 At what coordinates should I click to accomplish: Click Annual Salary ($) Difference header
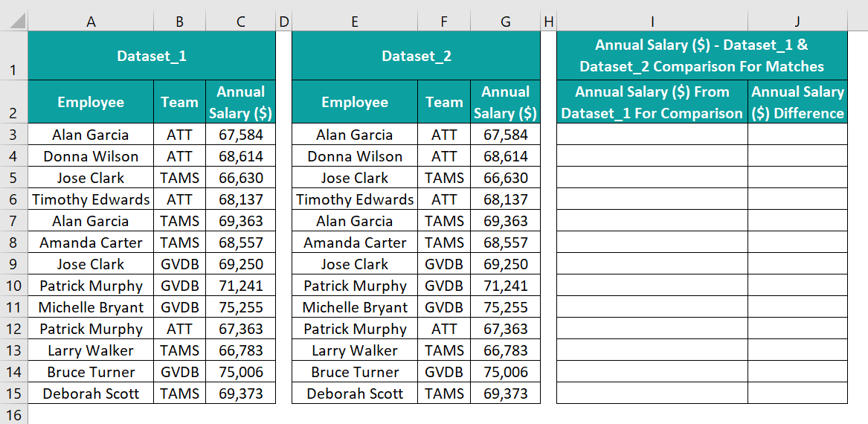point(797,102)
